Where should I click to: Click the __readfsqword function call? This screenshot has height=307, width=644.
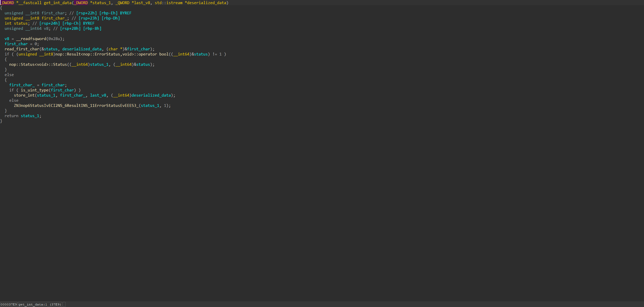click(31, 39)
